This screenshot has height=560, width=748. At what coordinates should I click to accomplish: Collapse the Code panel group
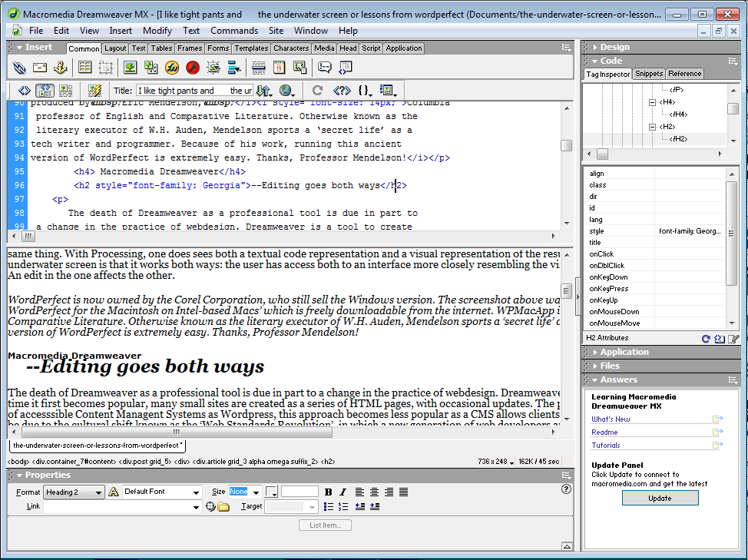click(595, 61)
